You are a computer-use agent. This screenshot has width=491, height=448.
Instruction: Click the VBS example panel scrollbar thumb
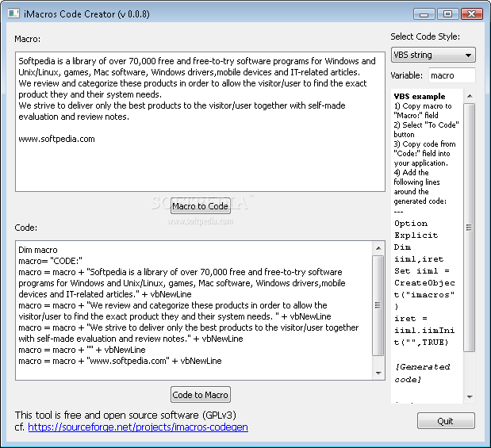pos(470,228)
